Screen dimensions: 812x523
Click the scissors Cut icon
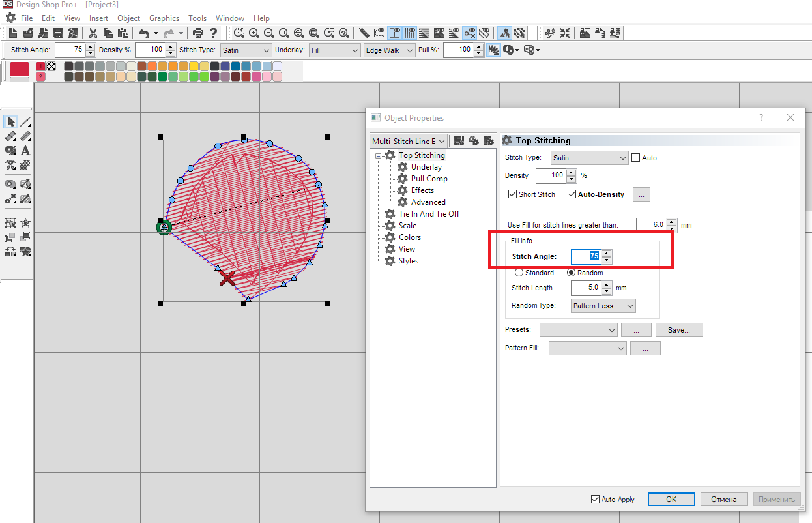(x=93, y=33)
